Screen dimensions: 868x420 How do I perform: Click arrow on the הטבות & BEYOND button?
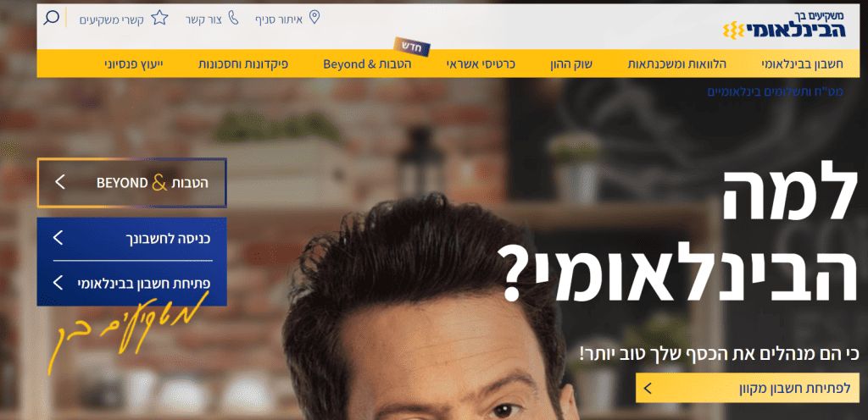click(60, 182)
